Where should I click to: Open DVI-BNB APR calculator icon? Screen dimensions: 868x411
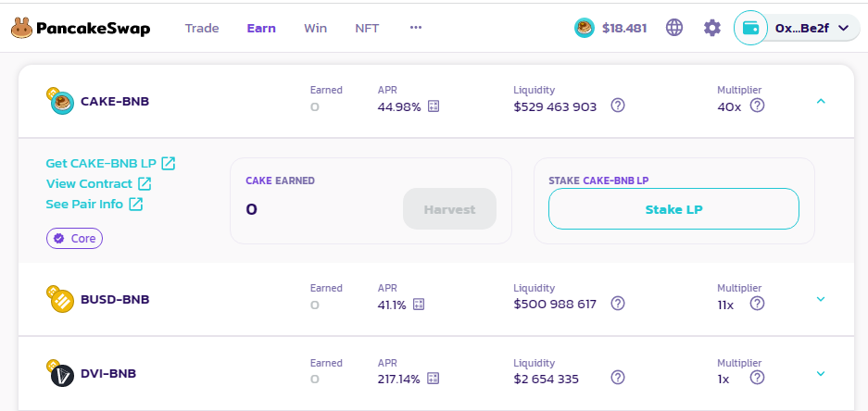432,379
